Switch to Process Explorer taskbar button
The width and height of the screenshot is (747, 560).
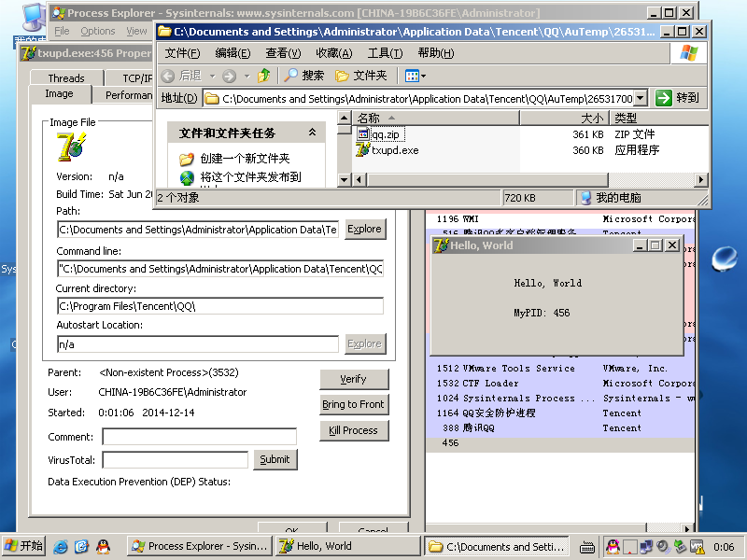200,546
